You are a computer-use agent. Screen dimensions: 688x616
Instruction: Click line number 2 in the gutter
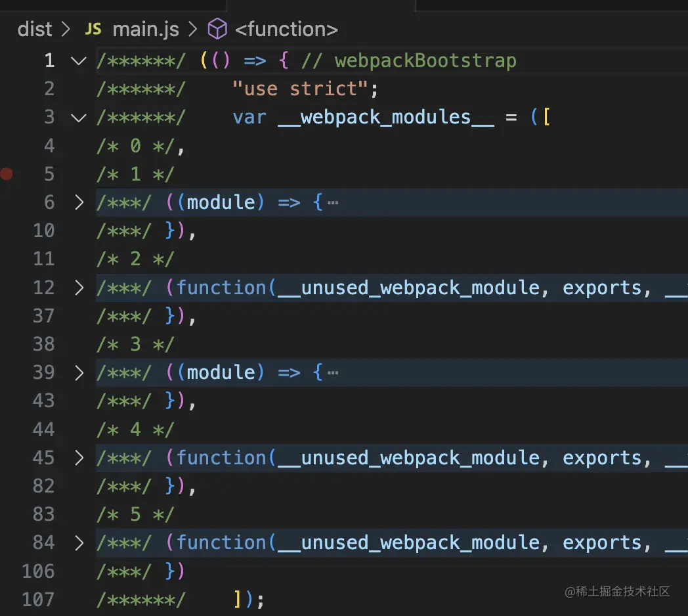coord(49,89)
